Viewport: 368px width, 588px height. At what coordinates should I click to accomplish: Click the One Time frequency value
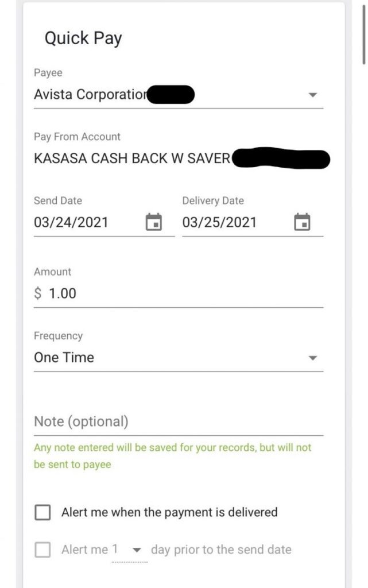click(64, 358)
